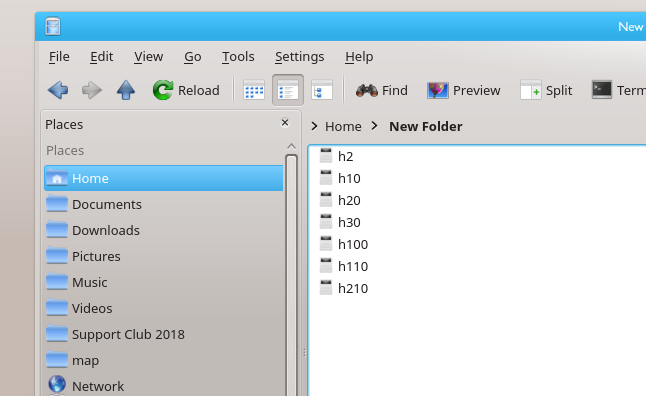Click the file icon next to h10
The image size is (646, 396).
(326, 178)
